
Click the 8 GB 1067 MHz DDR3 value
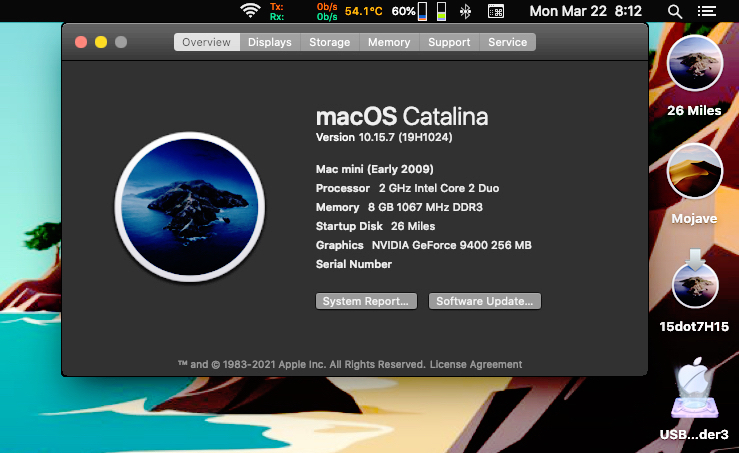[425, 207]
